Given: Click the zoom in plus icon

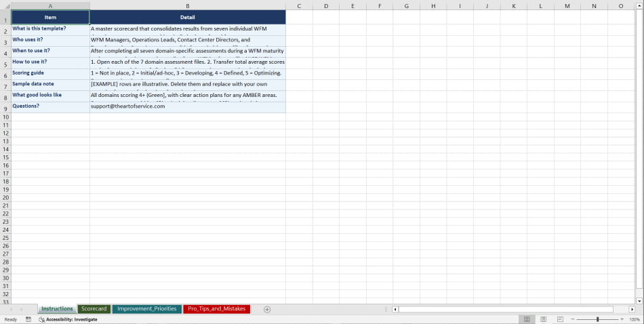Looking at the screenshot, I should tap(622, 319).
